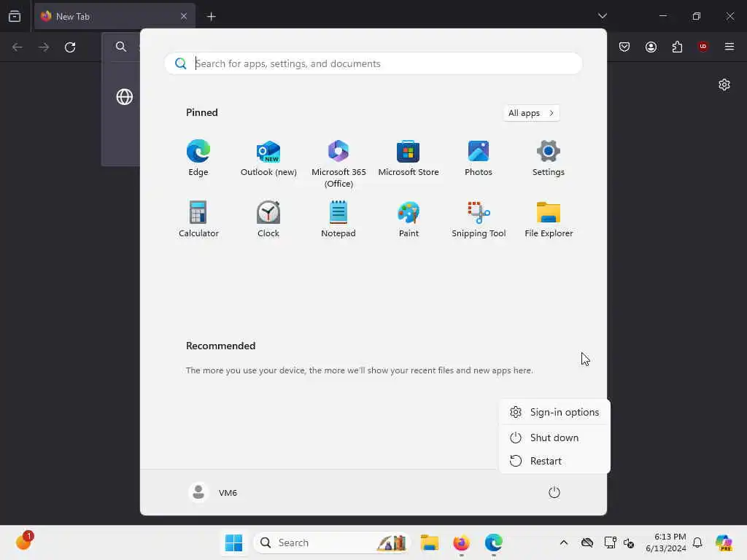Click the Start menu search field
The height and width of the screenshot is (560, 747).
[x=373, y=63]
